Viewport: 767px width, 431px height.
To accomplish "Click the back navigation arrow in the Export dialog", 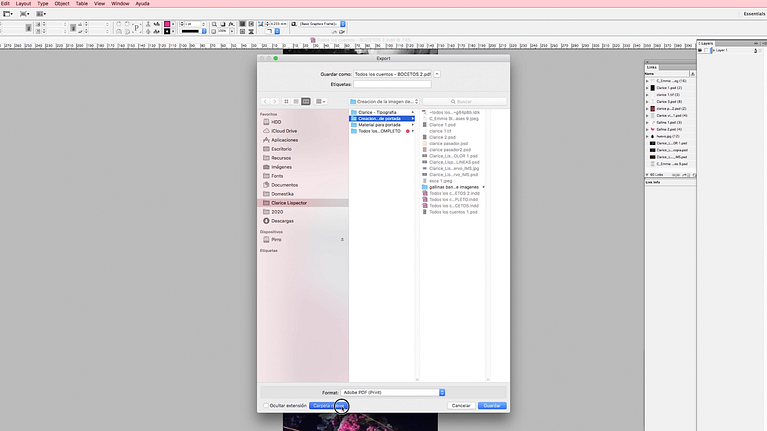I will tap(265, 101).
